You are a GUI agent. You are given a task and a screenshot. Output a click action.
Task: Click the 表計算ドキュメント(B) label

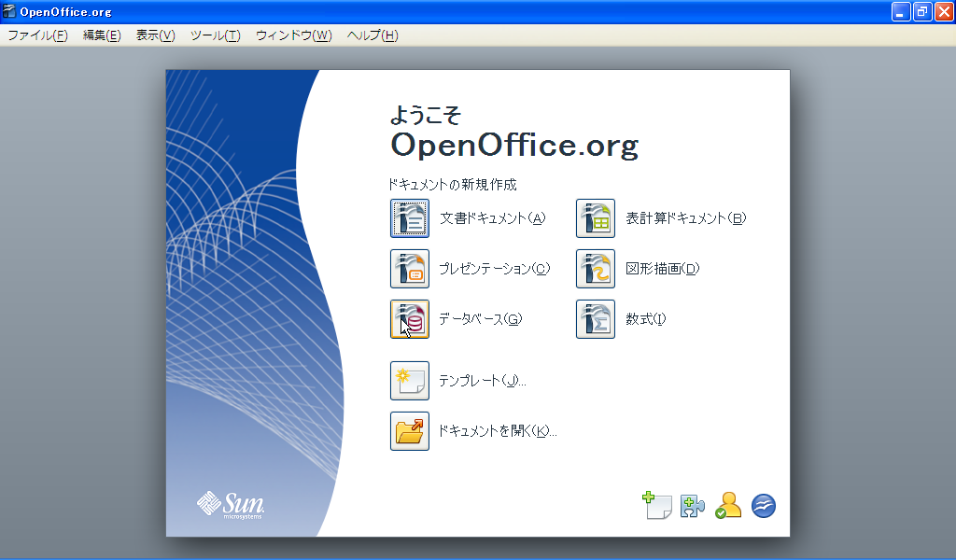tap(686, 218)
